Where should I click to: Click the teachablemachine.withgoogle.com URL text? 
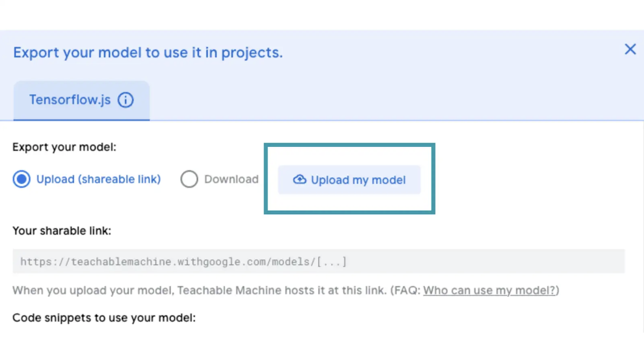pos(167,262)
